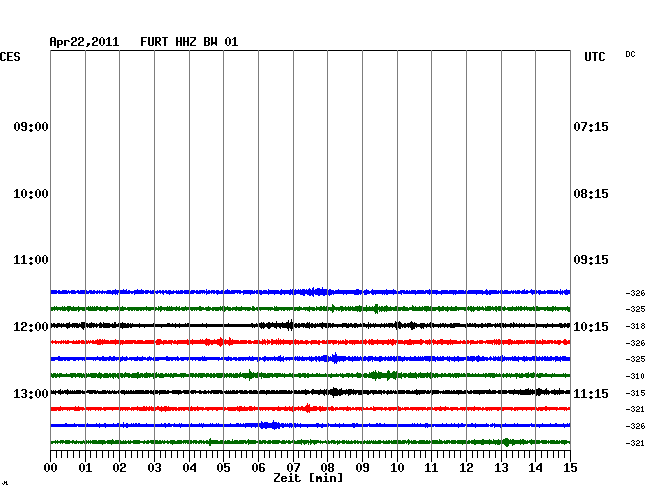Image resolution: width=650 pixels, height=494 pixels.
Task: Click the DC offset value "-310"
Action: coord(635,376)
